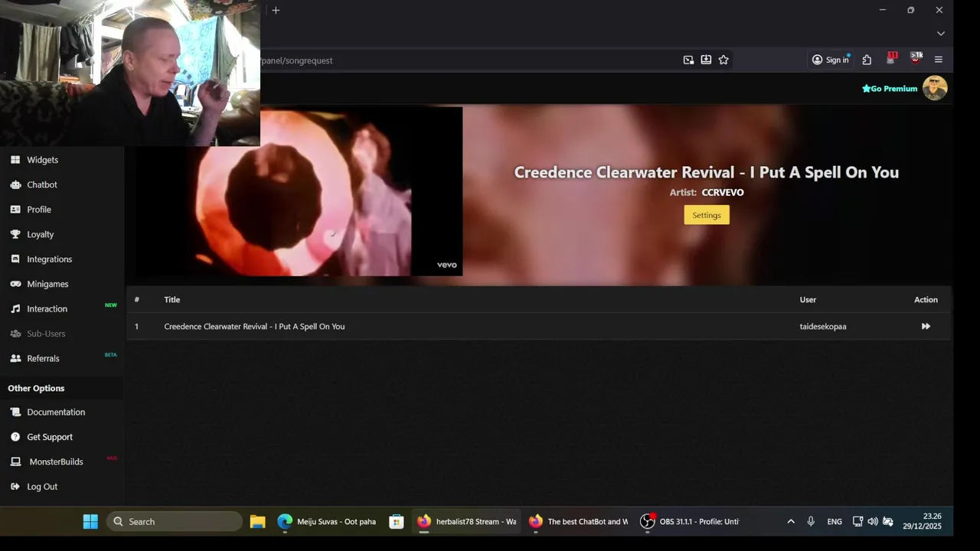Open the Referrals sidebar link
The height and width of the screenshot is (551, 980).
click(x=43, y=358)
